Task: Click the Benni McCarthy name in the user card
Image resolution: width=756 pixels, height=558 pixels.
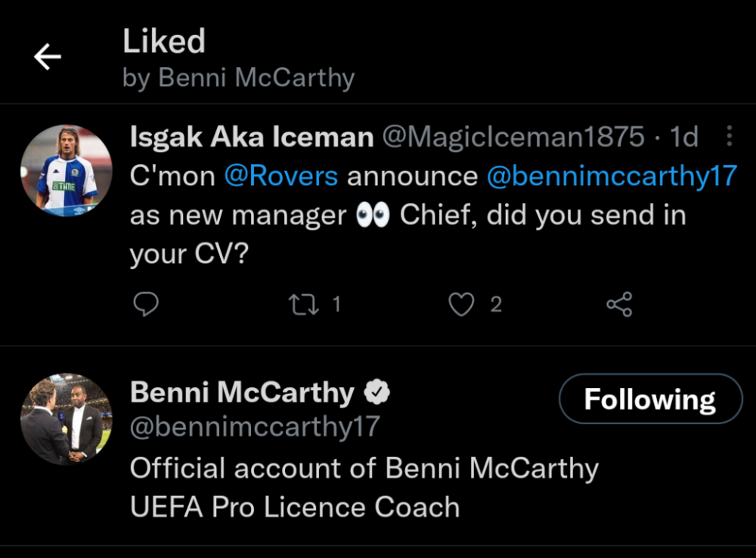Action: [x=242, y=392]
